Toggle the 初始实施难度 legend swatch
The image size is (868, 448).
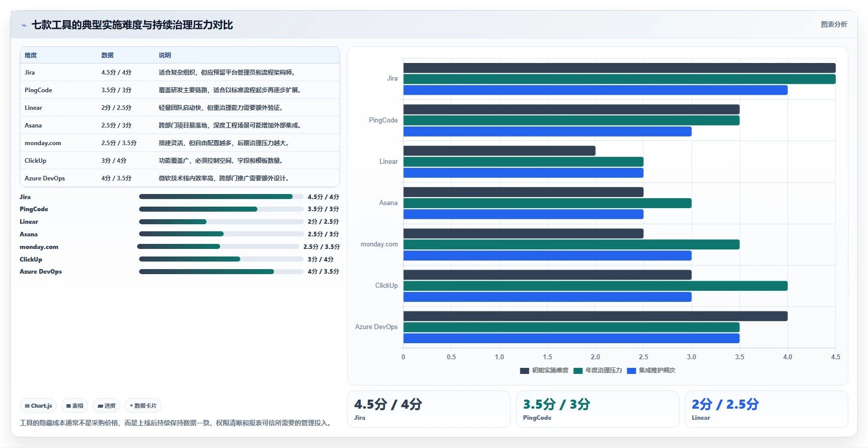[524, 370]
